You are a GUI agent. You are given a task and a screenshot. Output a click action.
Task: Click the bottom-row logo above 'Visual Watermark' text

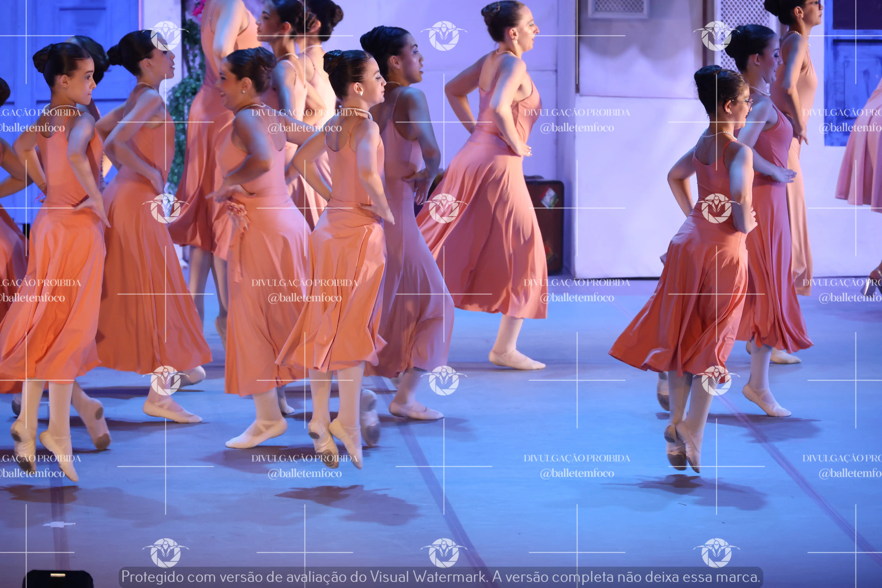click(x=444, y=553)
